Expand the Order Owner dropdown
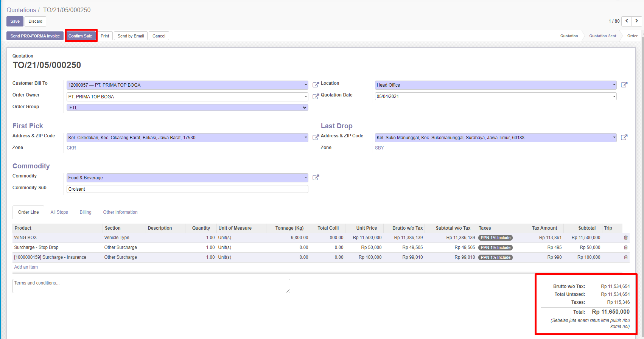644x339 pixels. point(306,96)
